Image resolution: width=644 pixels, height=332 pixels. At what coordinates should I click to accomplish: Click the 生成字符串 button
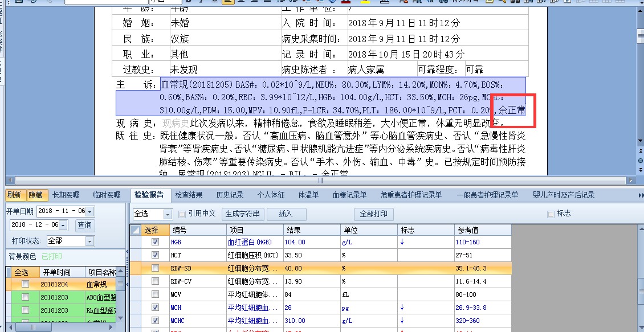click(243, 214)
